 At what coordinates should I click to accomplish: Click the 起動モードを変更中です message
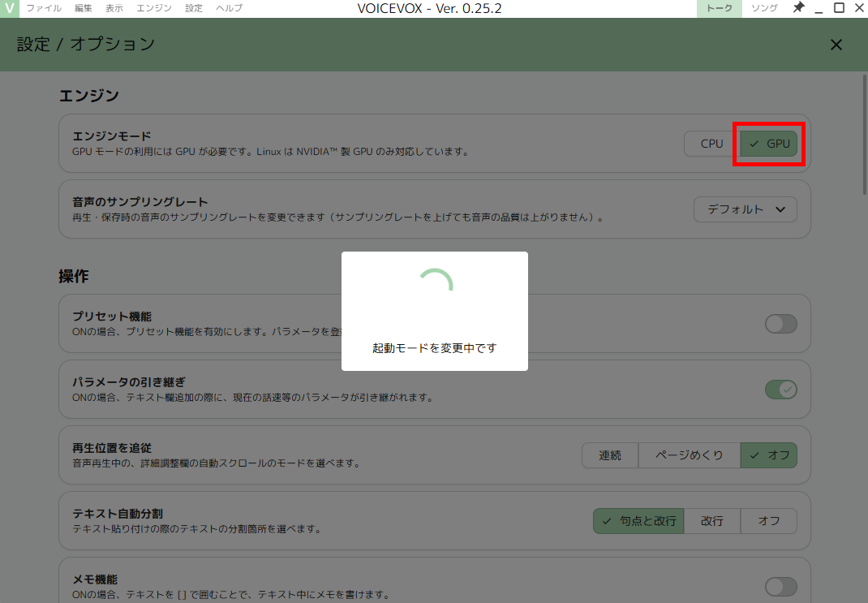(435, 348)
